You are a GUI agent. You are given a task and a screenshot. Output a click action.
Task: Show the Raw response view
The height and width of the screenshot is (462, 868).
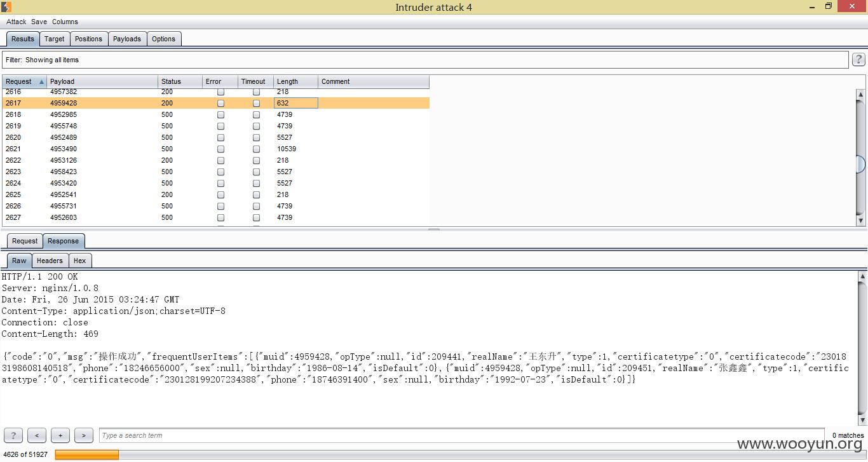(20, 261)
